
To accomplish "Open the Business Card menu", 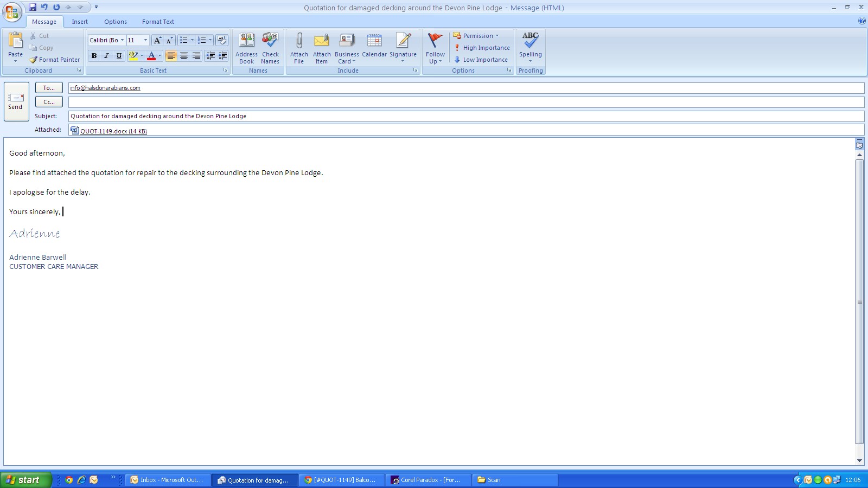I will [x=347, y=48].
